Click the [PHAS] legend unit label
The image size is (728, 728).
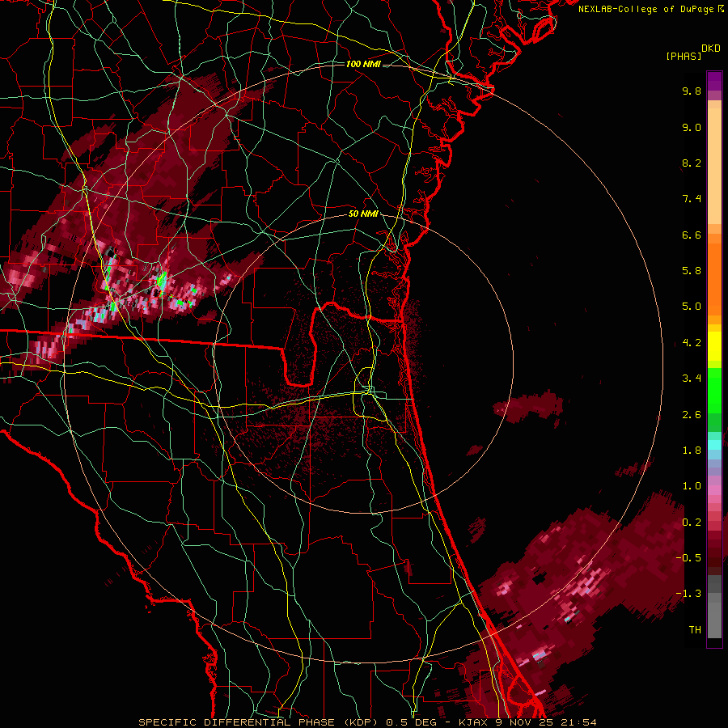point(684,56)
